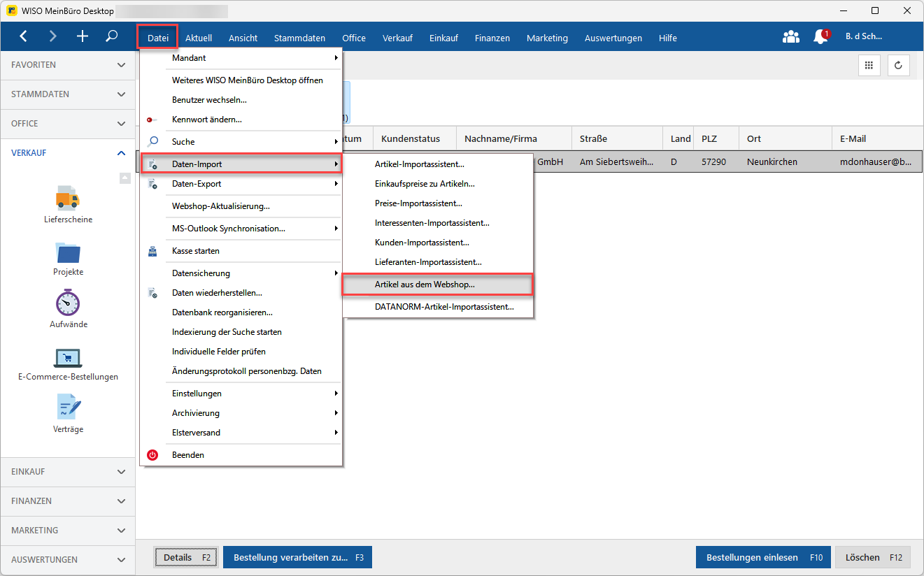Open the Datei menu
This screenshot has height=576, width=924.
(x=158, y=38)
